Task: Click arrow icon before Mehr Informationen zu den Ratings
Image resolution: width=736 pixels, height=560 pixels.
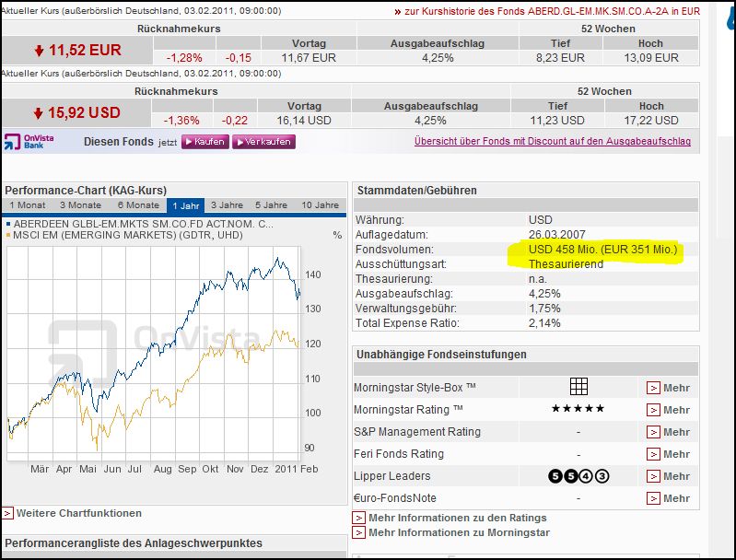Action: (x=358, y=518)
